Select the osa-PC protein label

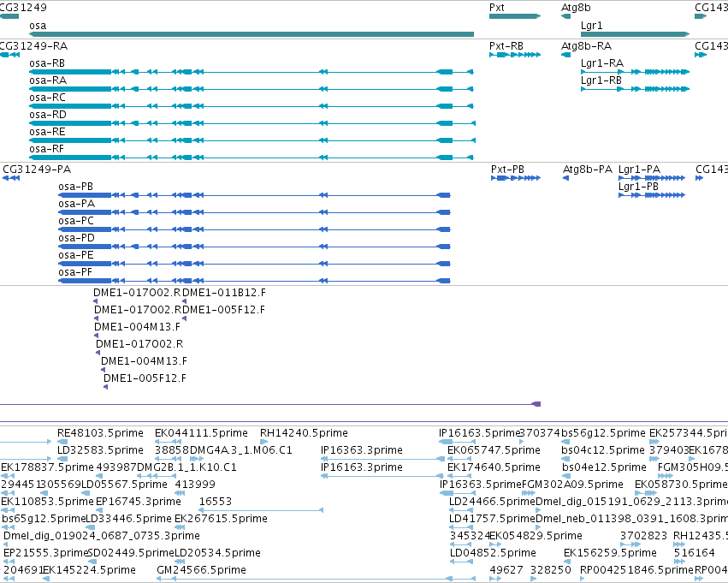[x=76, y=221]
